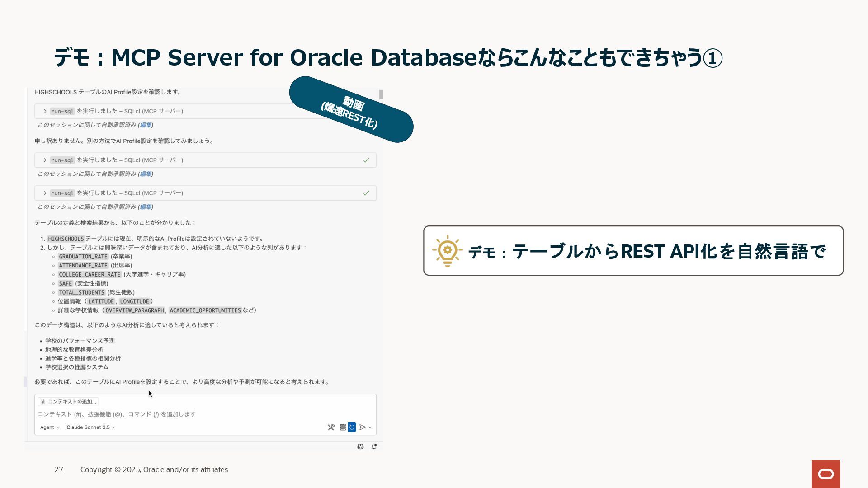Open the Agent mode dropdown
Screen dimensions: 868x488
pos(50,427)
